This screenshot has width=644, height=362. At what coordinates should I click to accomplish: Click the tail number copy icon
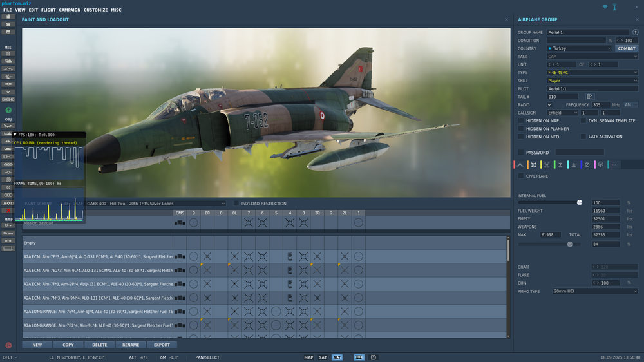click(x=589, y=97)
